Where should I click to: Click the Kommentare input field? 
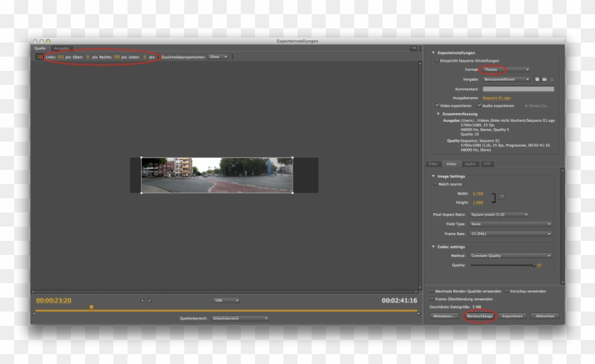tap(518, 89)
